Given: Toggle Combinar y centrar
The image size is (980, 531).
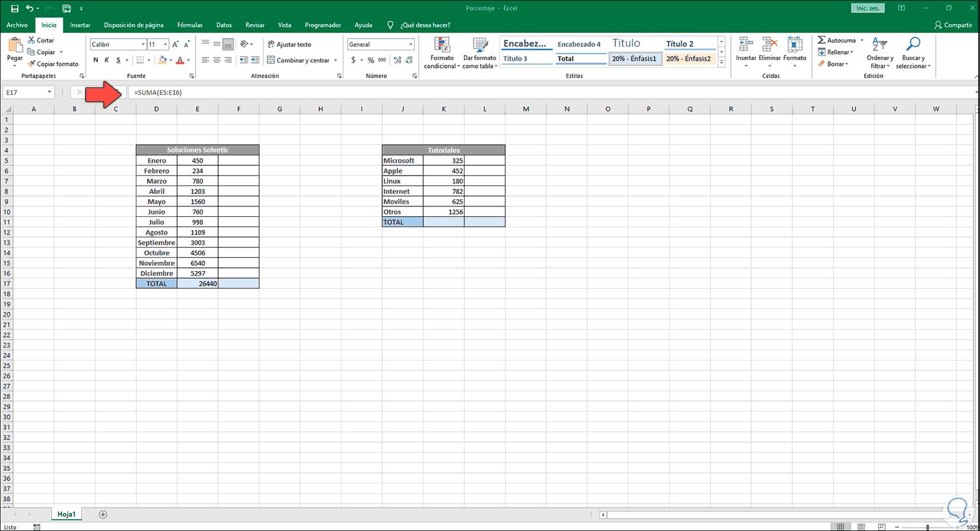Looking at the screenshot, I should 298,60.
